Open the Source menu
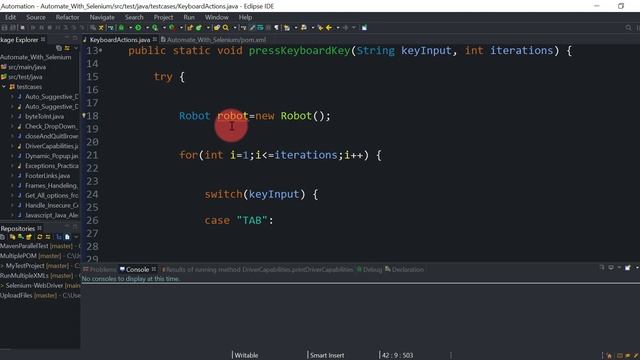Image resolution: width=640 pixels, height=360 pixels. [36, 17]
